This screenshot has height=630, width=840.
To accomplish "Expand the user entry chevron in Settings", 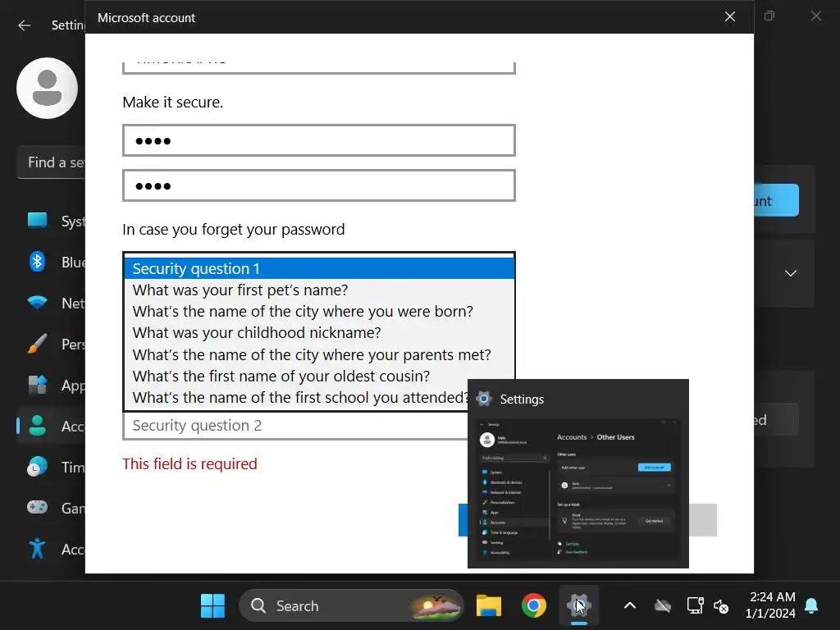I will point(790,273).
